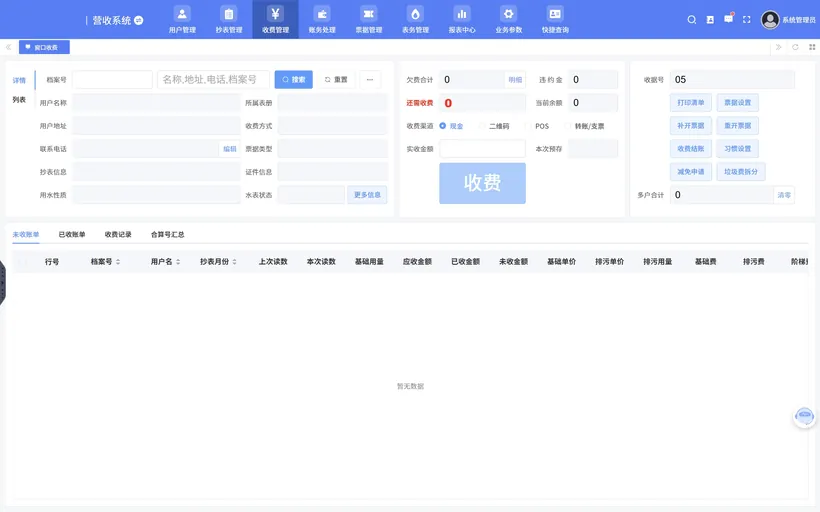Click 清零 link beside 多户合计
The image size is (820, 512).
(x=784, y=195)
